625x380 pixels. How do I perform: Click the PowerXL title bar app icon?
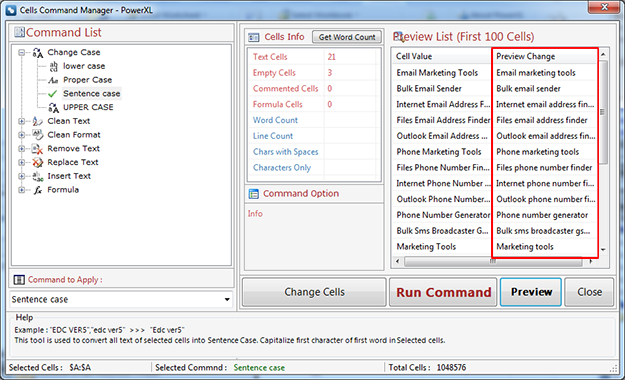click(11, 10)
